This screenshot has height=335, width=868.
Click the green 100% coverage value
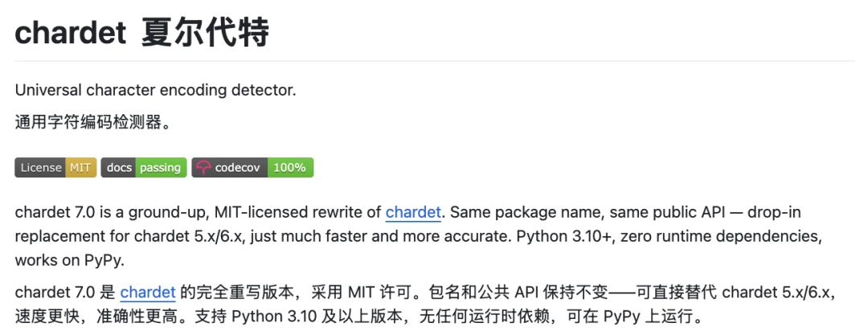point(289,168)
